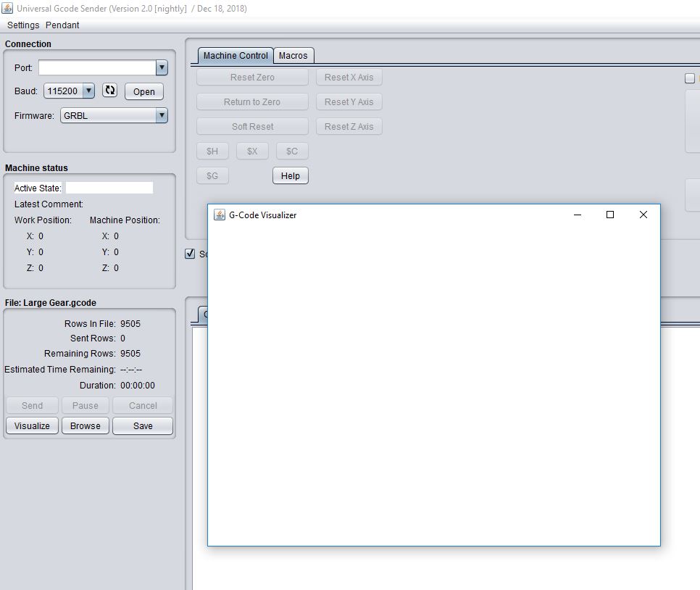Click the Rows In File value 9505
The width and height of the screenshot is (700, 590).
click(x=130, y=323)
